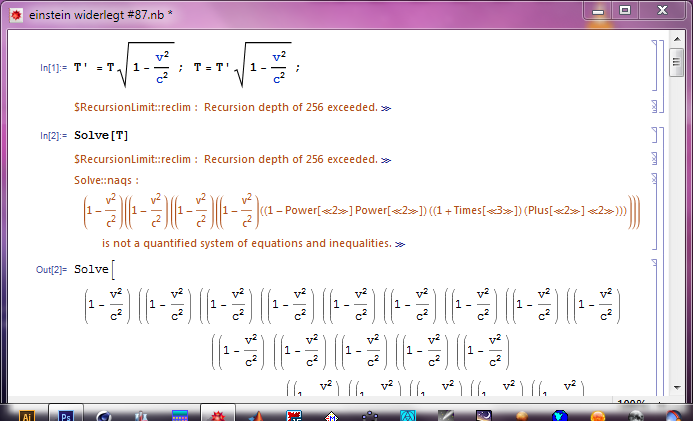Click the In[2]:= cell label
Screen dimensions: 693x421
click(53, 136)
